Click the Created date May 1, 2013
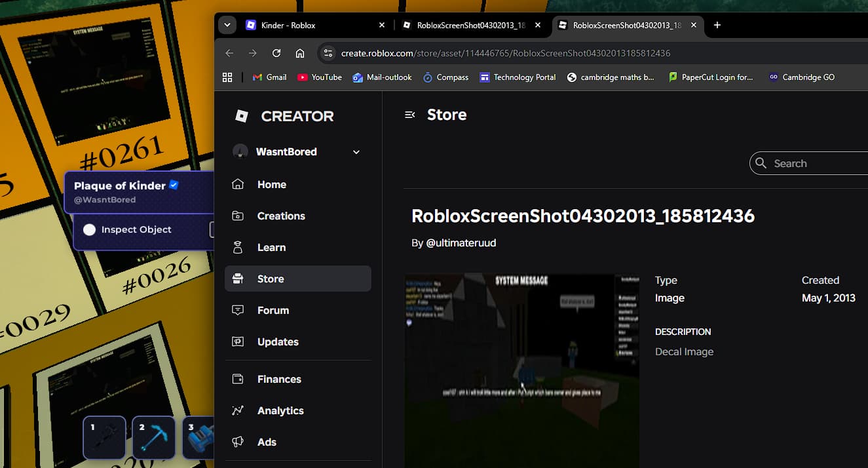 [829, 298]
